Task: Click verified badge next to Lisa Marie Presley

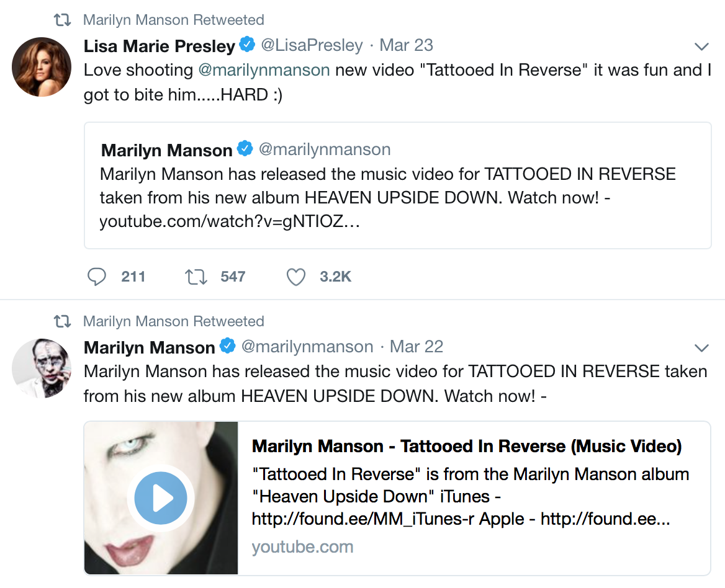Action: pyautogui.click(x=248, y=45)
